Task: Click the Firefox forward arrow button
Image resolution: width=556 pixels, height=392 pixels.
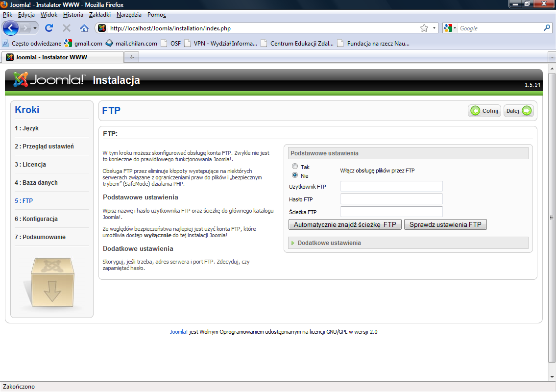Action: click(x=25, y=28)
